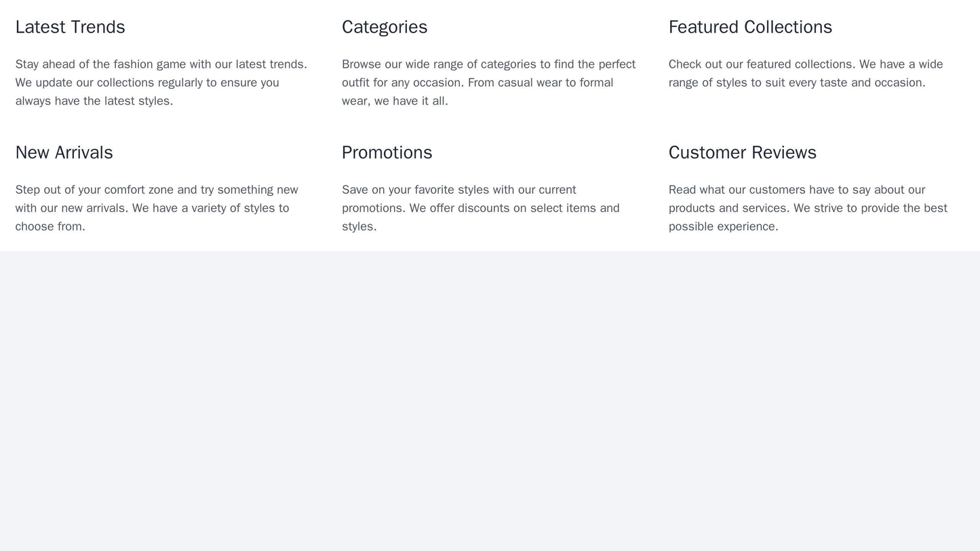Click the Customer Reviews heading
This screenshot has height=551, width=980.
742,152
